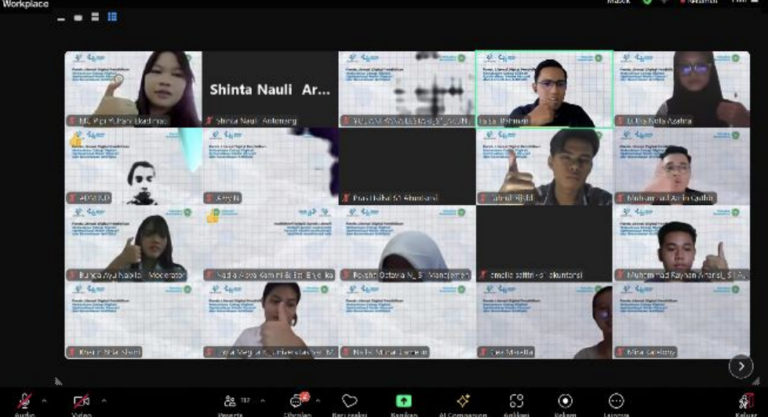Click the green Bagikan share screen button

[x=404, y=401]
